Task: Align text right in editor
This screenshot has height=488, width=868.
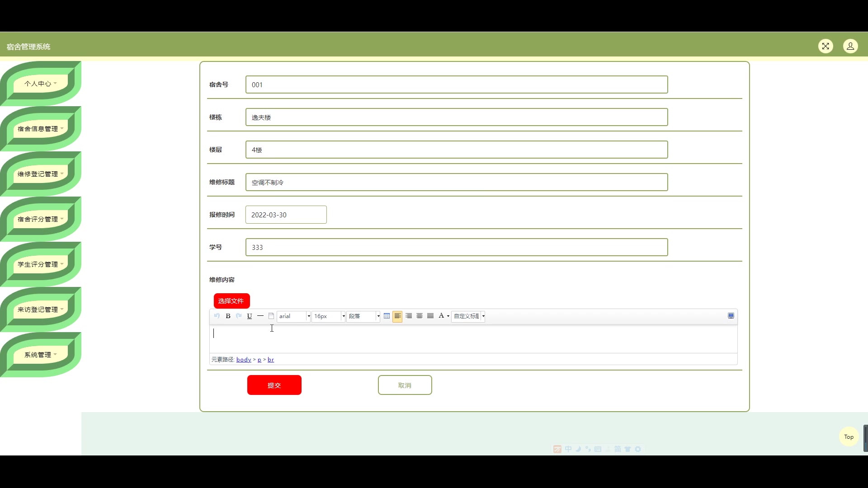Action: coord(409,316)
